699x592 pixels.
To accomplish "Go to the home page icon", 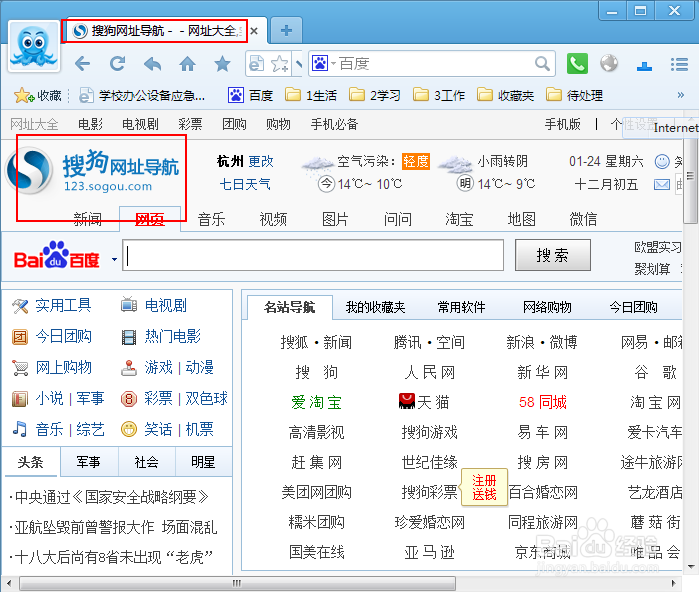I will [x=188, y=64].
